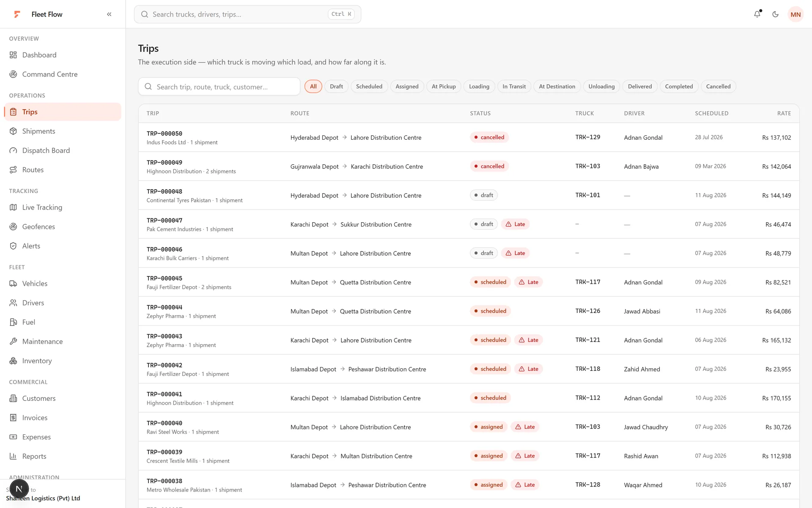Filter trips by Scheduled status
The image size is (812, 508).
(x=369, y=86)
